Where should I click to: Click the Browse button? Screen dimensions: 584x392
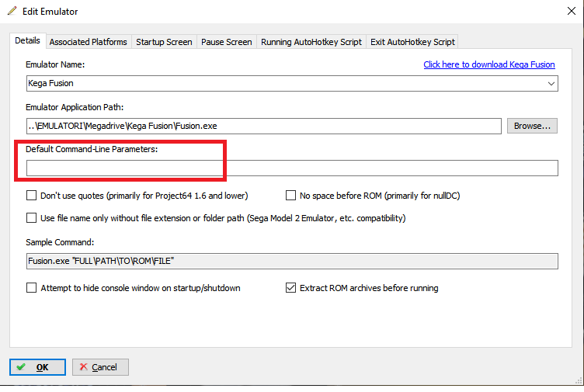pyautogui.click(x=532, y=126)
